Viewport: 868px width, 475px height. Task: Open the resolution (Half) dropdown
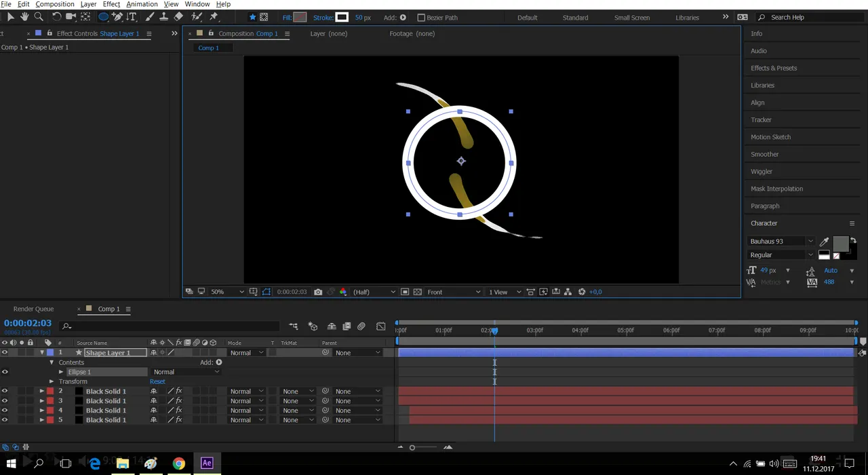pos(373,292)
